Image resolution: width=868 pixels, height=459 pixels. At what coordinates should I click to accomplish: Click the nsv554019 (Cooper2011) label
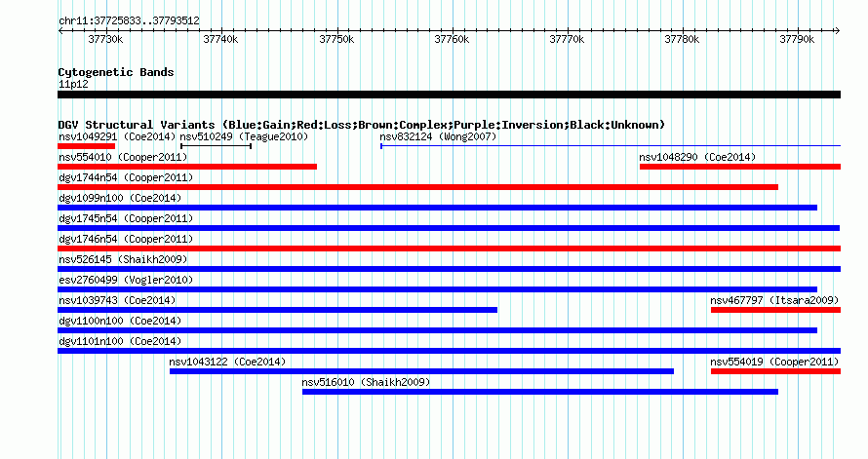tap(774, 362)
